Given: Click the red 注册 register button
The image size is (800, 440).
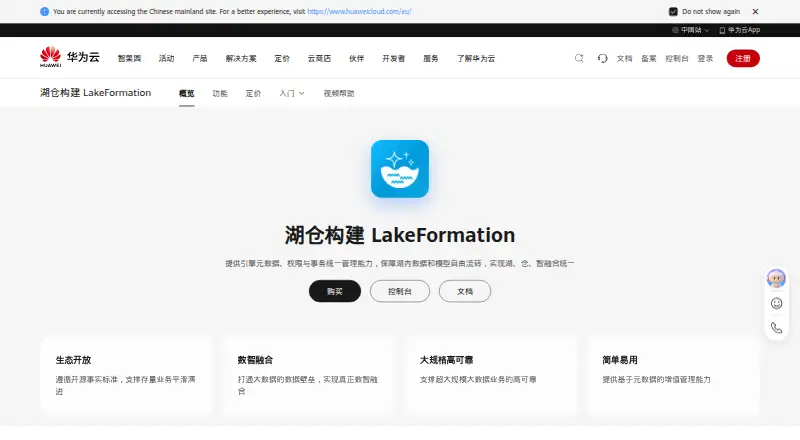Looking at the screenshot, I should pyautogui.click(x=743, y=58).
